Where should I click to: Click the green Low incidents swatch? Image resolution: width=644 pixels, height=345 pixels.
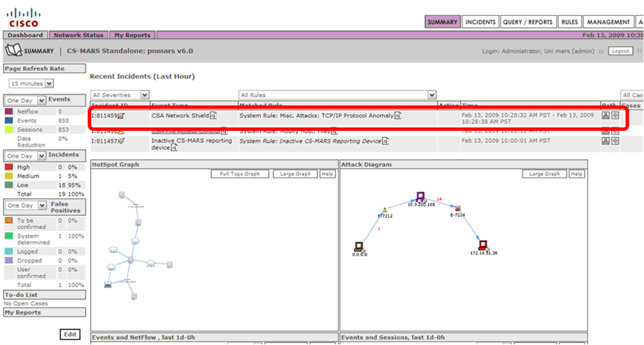[9, 185]
